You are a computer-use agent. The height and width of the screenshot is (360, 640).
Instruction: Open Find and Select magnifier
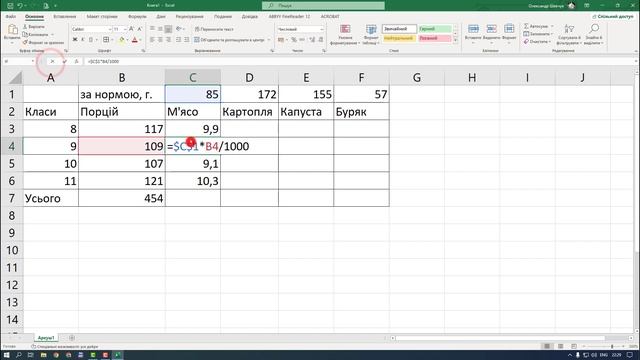point(594,34)
